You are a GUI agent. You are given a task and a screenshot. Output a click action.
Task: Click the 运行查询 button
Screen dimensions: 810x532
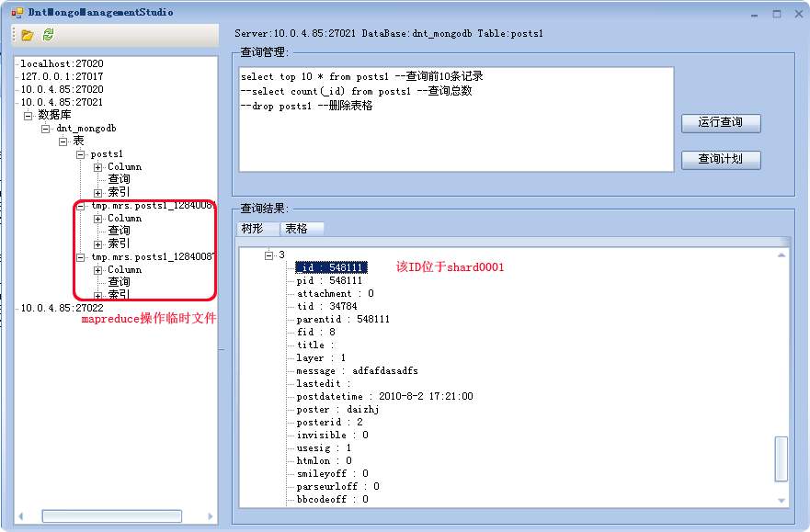pos(721,123)
